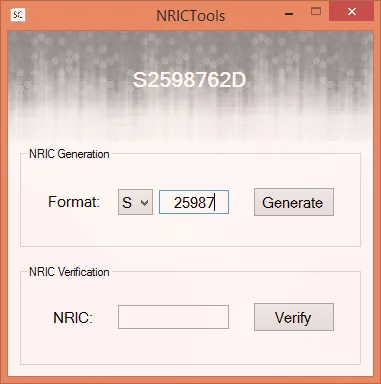Focus the number field containing 25987
Image resolution: width=381 pixels, height=384 pixels.
click(194, 202)
